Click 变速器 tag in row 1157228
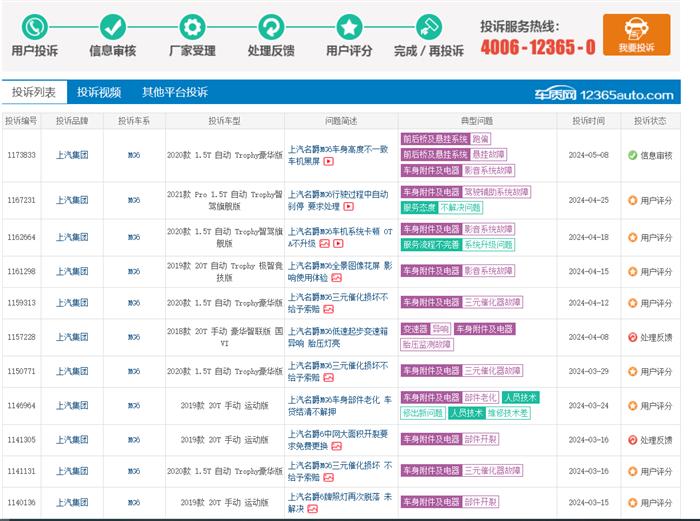Image resolution: width=700 pixels, height=521 pixels. coord(415,329)
